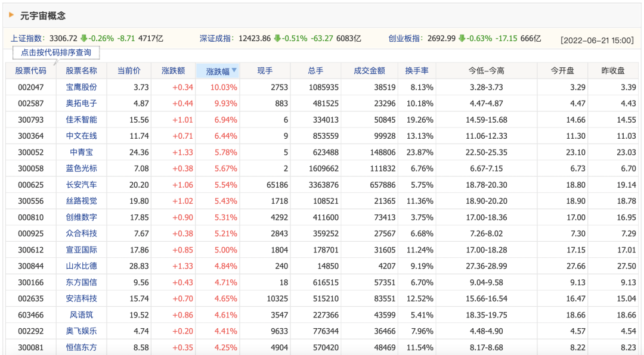This screenshot has width=644, height=355.
Task: Click the 点击按代码排序查询 tooltip button
Action: tap(56, 52)
